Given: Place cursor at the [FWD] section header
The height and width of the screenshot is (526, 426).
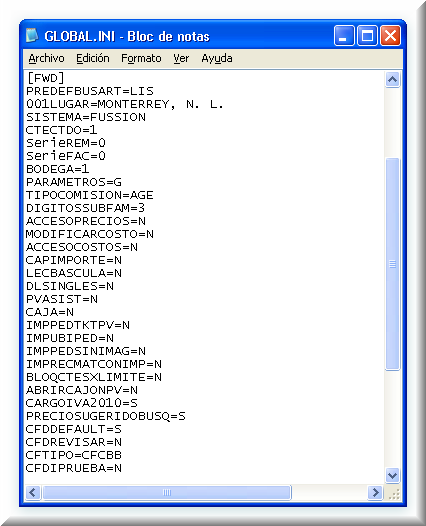Looking at the screenshot, I should pos(45,78).
